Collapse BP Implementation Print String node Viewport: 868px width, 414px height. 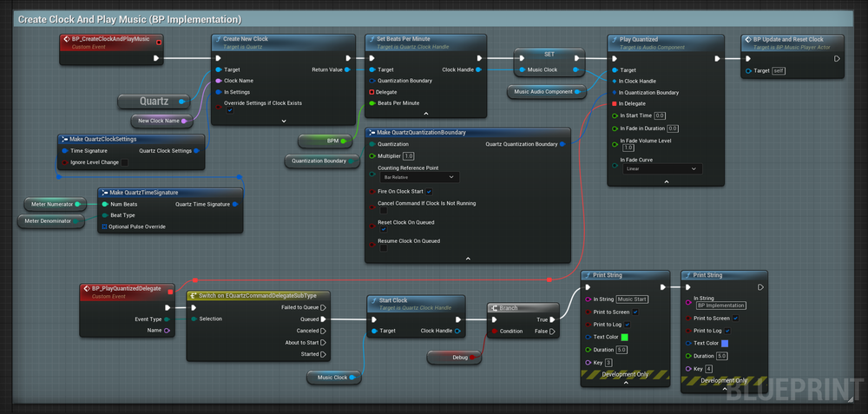725,389
